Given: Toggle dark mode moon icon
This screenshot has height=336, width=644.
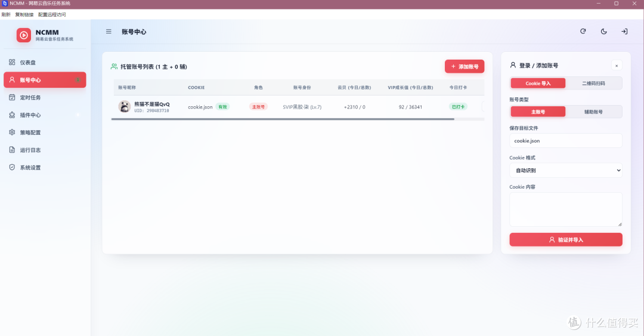Looking at the screenshot, I should coord(603,31).
